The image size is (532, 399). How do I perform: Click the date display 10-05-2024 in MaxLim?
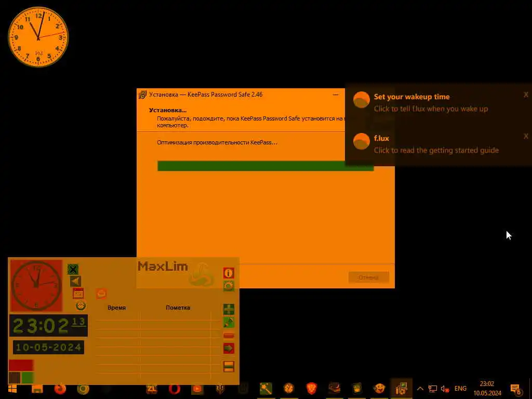(x=48, y=348)
